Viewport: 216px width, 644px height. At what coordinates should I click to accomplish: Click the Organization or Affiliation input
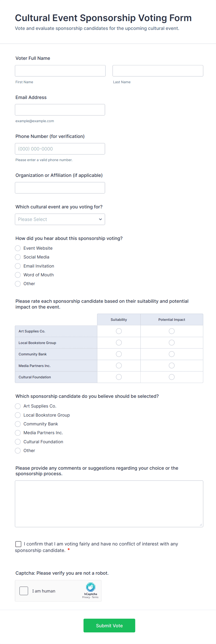coord(60,188)
